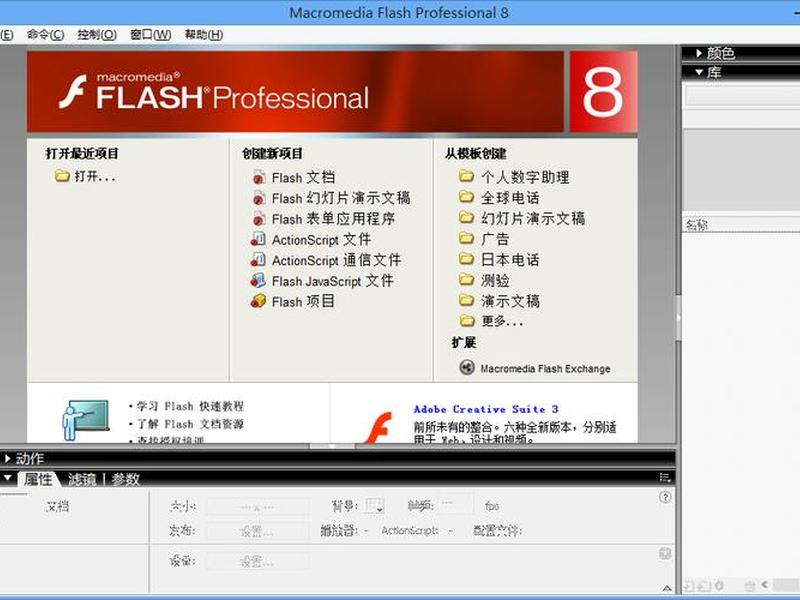Open 更多... templates link
Image resolution: width=800 pixels, height=600 pixels.
[502, 321]
